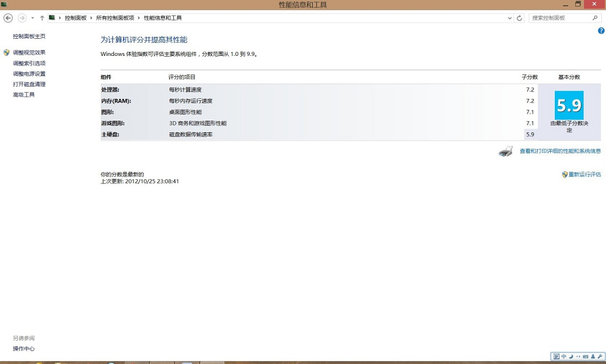Open wrench settings icon in IME bar
606x364 pixels.
coord(600,357)
